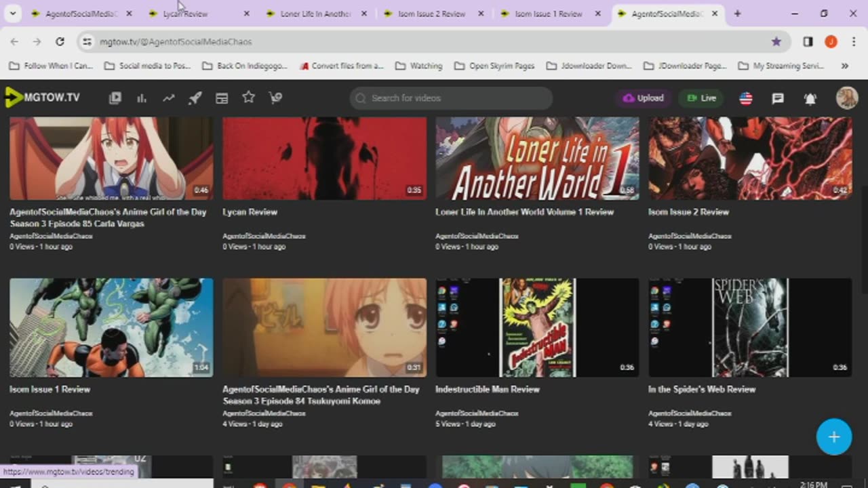Open the Indestructible Man video thumbnail
The image size is (868, 488).
[537, 327]
